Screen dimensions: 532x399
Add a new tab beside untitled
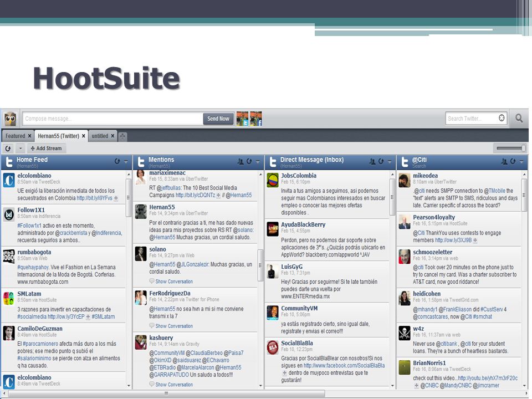point(122,136)
